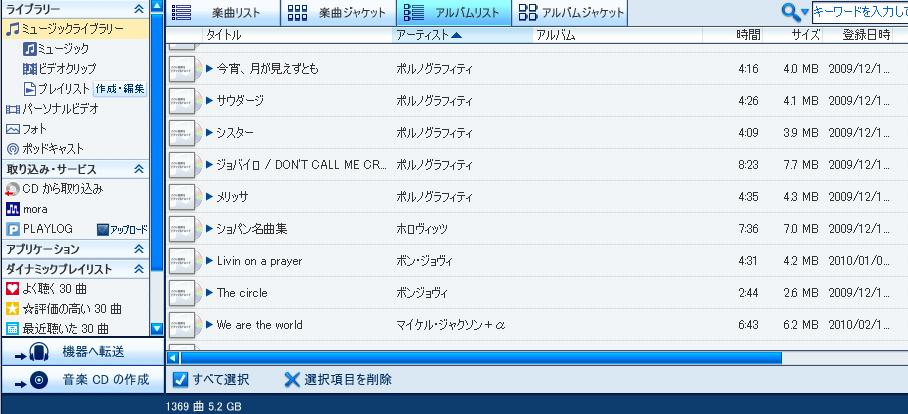908x414 pixels.
Task: Click the CD から取り込み disc icon
Action: click(x=12, y=189)
